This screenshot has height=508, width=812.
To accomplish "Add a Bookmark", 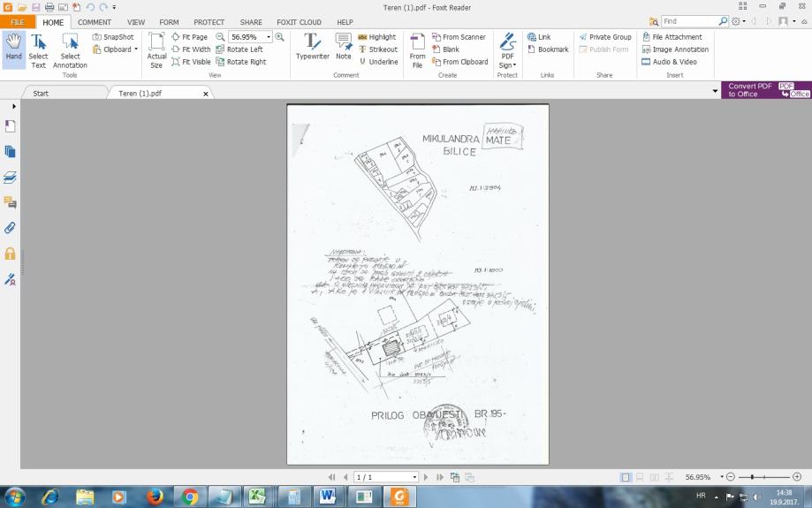I will (x=548, y=49).
